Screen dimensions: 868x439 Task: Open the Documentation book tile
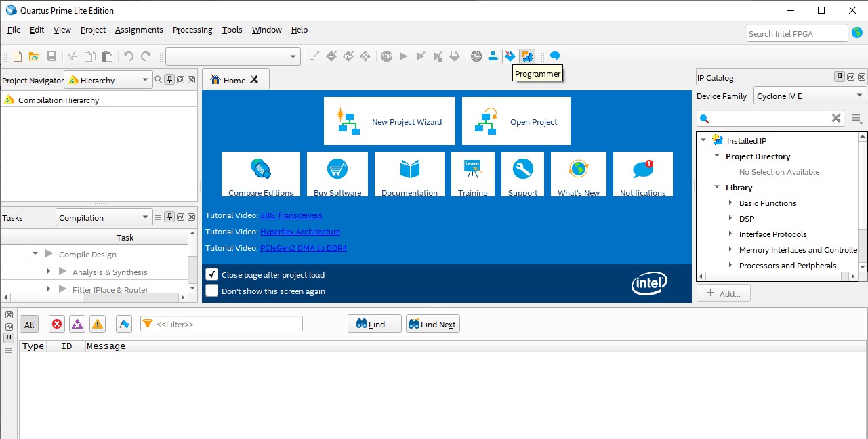point(409,175)
